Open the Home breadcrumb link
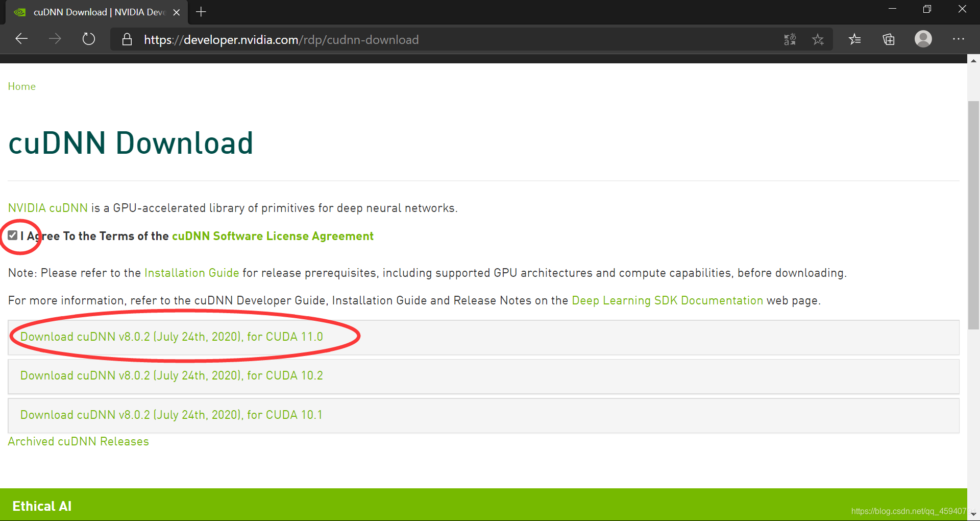 click(x=22, y=86)
